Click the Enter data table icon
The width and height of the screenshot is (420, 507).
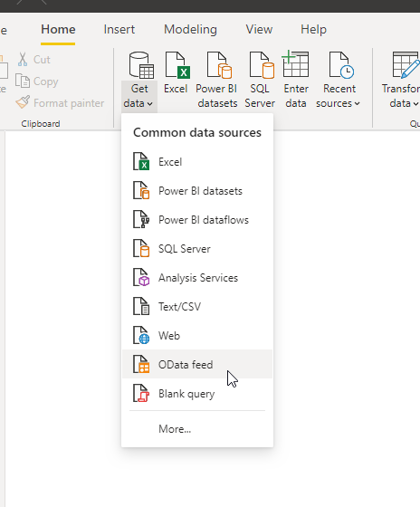click(x=295, y=63)
